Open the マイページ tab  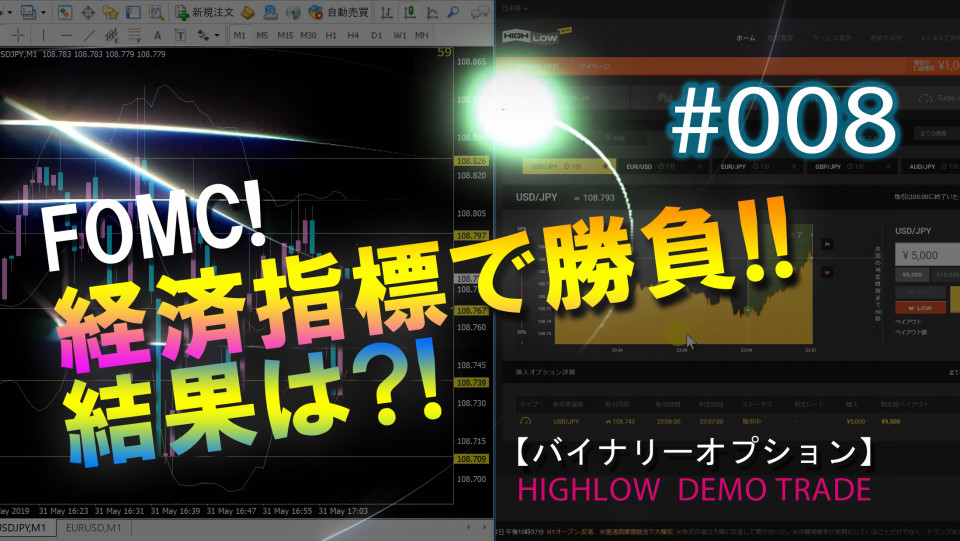594,66
